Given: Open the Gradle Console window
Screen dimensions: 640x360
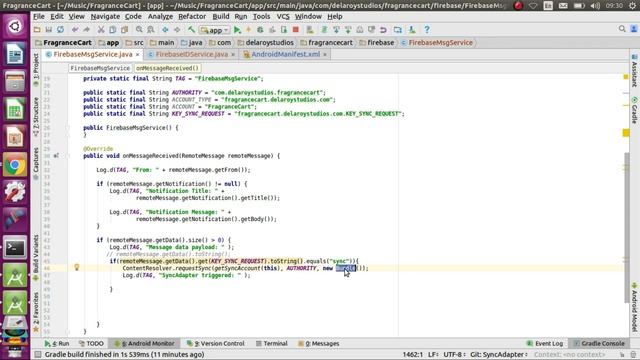Looking at the screenshot, I should click(599, 344).
